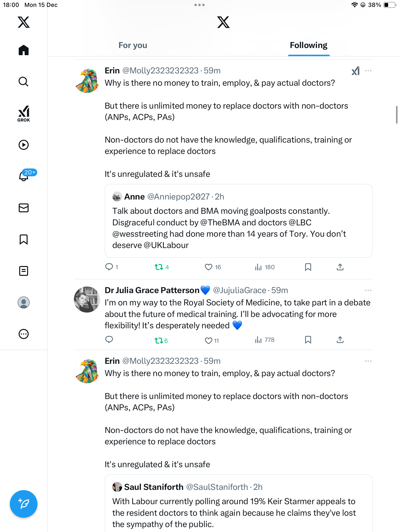Open the Video play icon in sidebar
This screenshot has width=399, height=532.
[x=24, y=145]
